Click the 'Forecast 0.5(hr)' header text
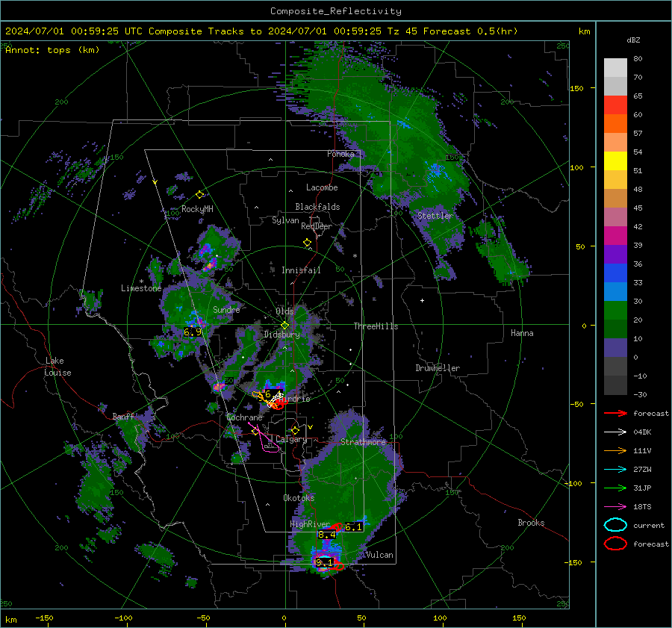 point(470,31)
